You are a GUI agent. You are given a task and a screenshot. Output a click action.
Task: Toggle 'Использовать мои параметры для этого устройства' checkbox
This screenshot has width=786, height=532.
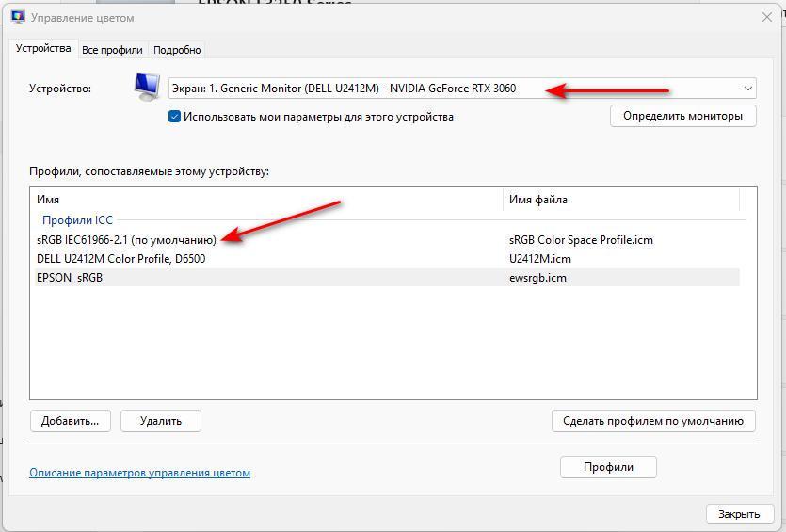(x=174, y=117)
